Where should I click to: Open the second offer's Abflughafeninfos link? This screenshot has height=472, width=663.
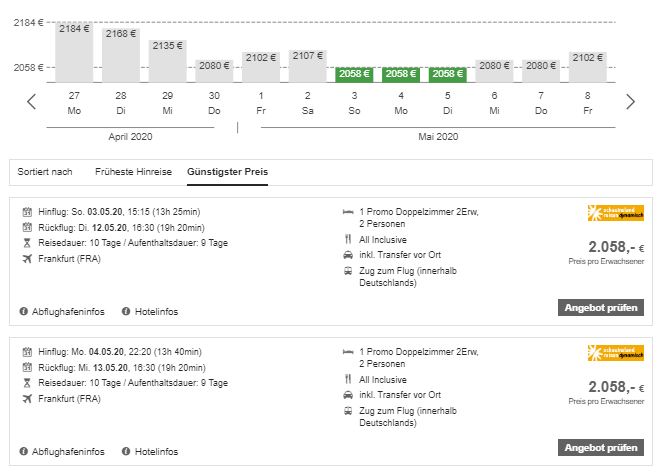[67, 452]
